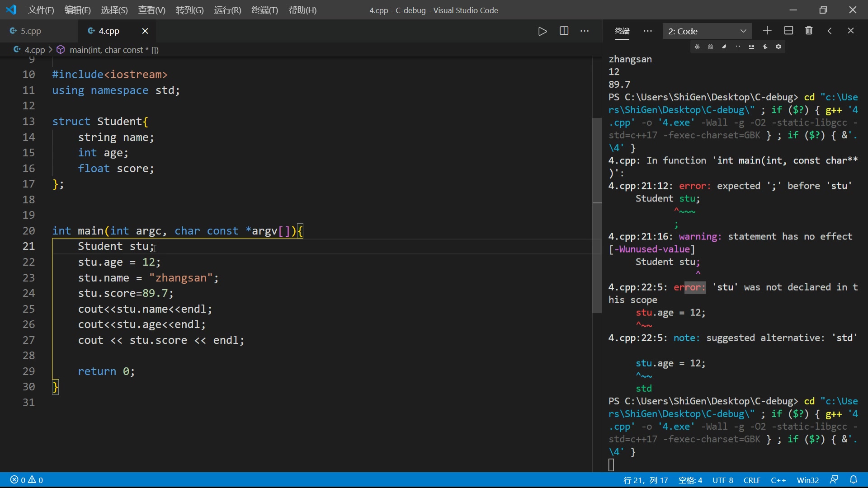Open the IME settings gear

click(x=778, y=47)
